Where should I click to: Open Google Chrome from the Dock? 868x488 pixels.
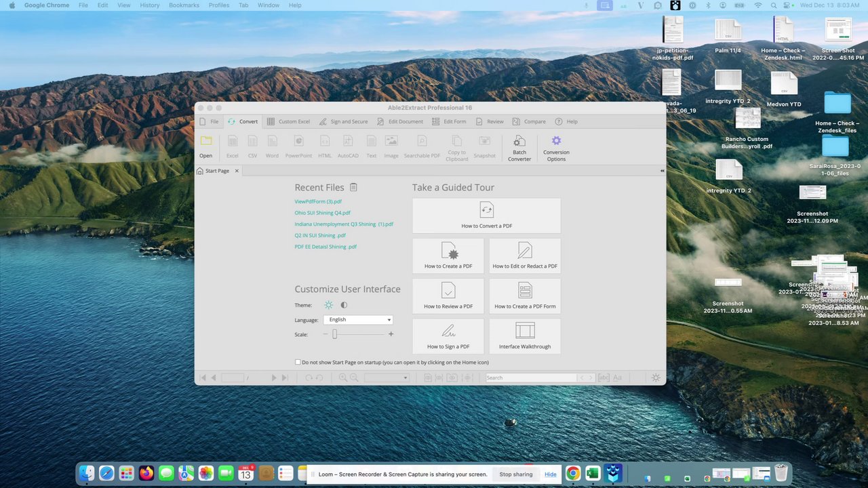(573, 473)
